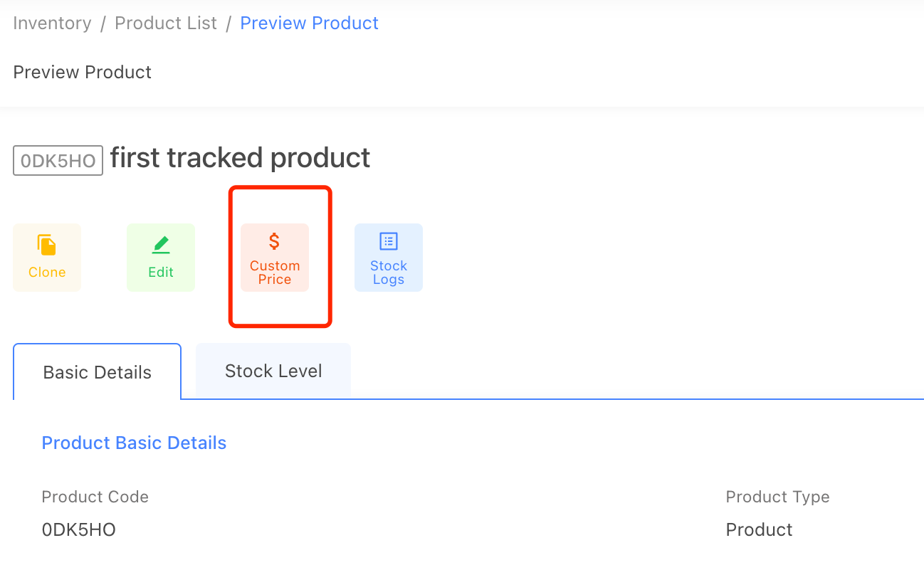Select the 0DK5HO product code badge
Screen dimensions: 924x565
58,160
